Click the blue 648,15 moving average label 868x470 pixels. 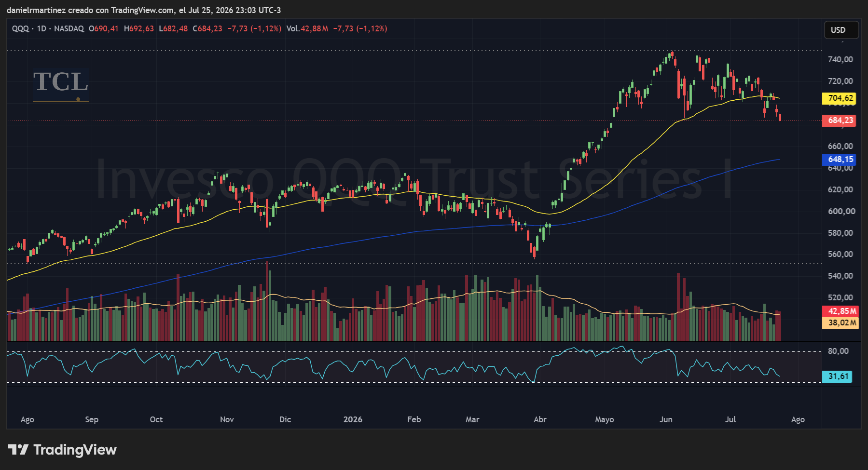pos(839,160)
